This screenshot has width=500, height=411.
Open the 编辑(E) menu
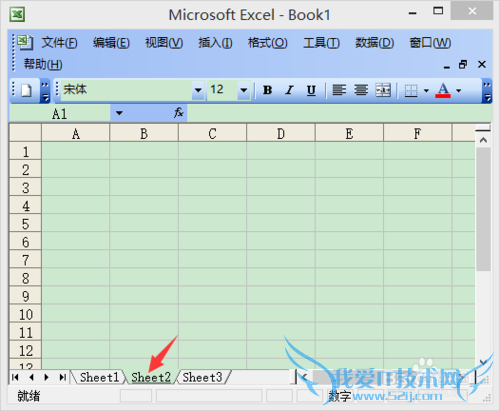(x=111, y=43)
